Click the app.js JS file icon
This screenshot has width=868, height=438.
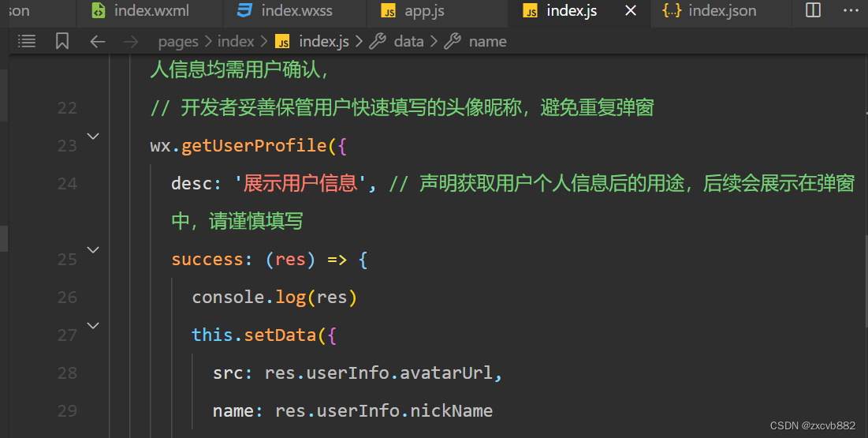[x=389, y=11]
